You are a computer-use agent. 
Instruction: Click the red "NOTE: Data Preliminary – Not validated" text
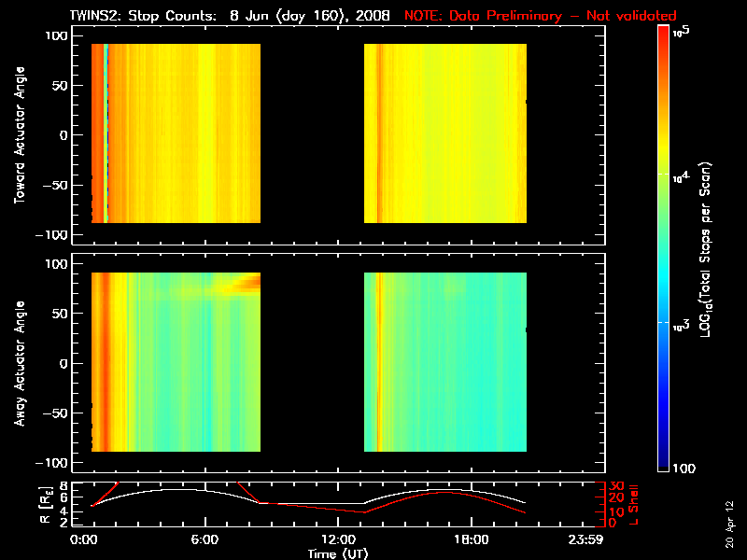pos(541,16)
